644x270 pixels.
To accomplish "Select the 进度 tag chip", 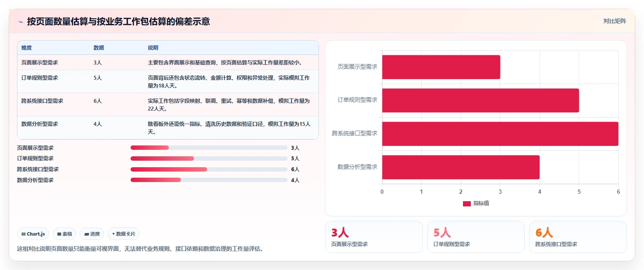I will click(92, 234).
